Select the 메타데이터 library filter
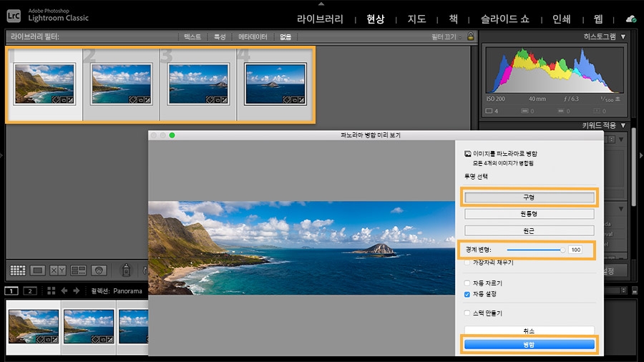 [253, 36]
